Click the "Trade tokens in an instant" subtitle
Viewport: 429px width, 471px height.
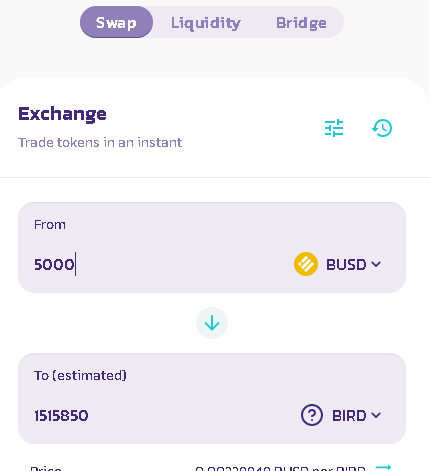tap(100, 143)
